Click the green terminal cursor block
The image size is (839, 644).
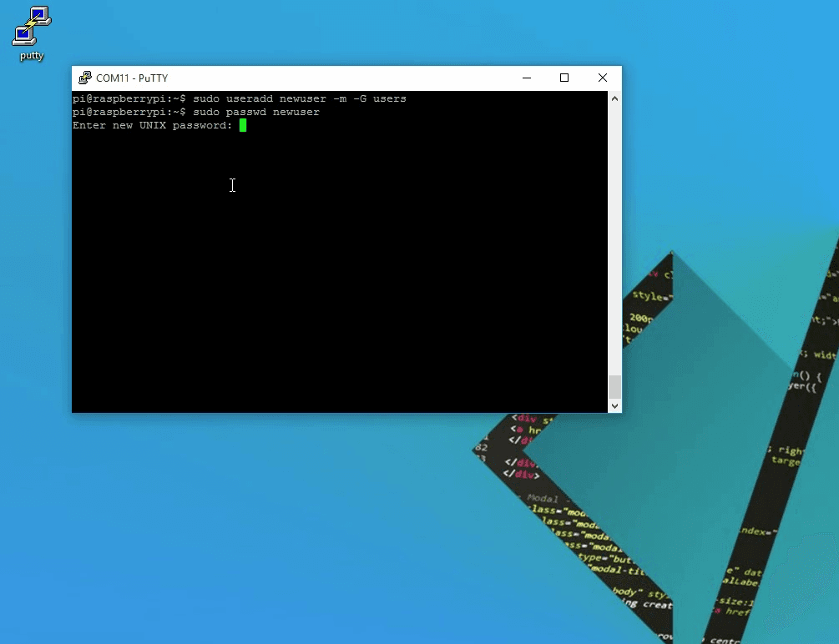[x=243, y=125]
